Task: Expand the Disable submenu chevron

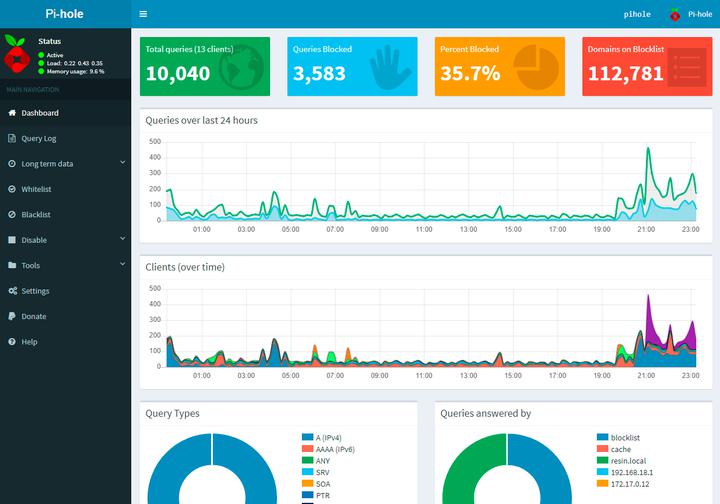Action: click(x=123, y=239)
